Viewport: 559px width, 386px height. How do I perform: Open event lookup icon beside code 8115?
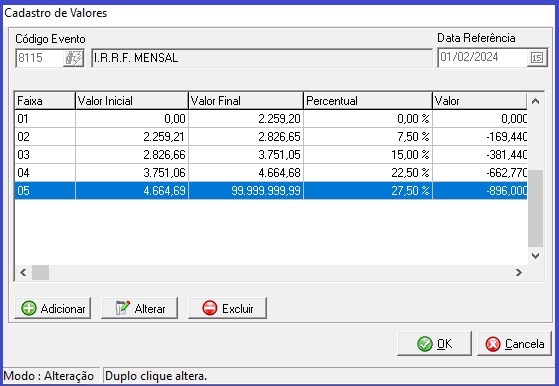pos(74,58)
